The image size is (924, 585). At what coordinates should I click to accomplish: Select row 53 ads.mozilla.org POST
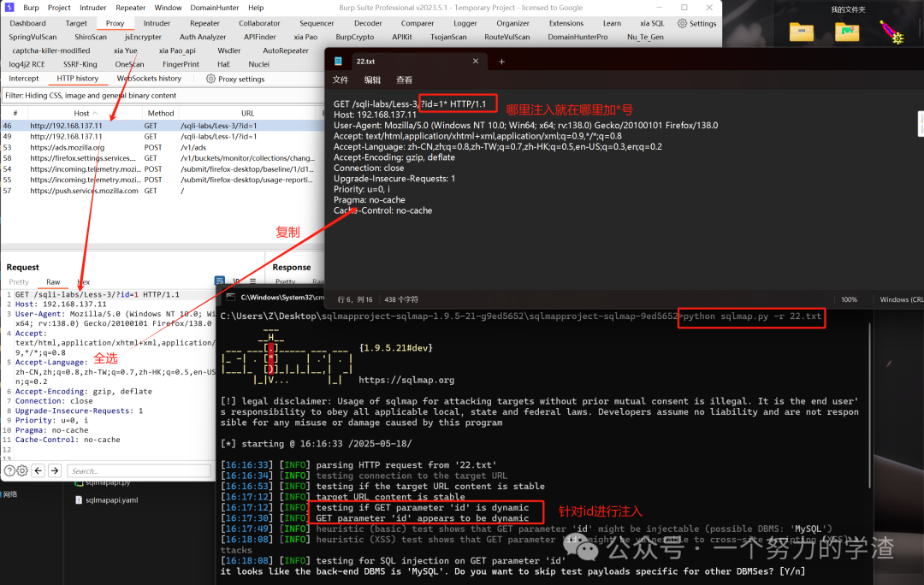click(x=163, y=147)
